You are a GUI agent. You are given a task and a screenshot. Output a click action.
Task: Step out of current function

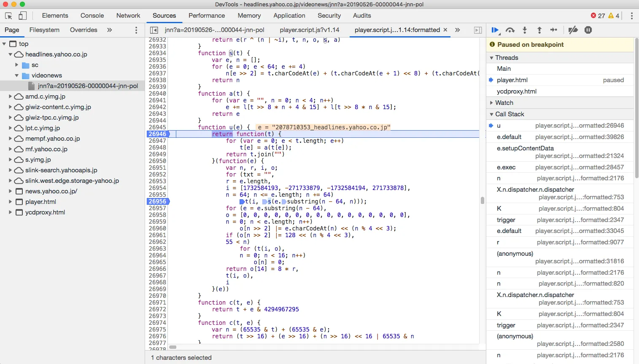click(539, 30)
